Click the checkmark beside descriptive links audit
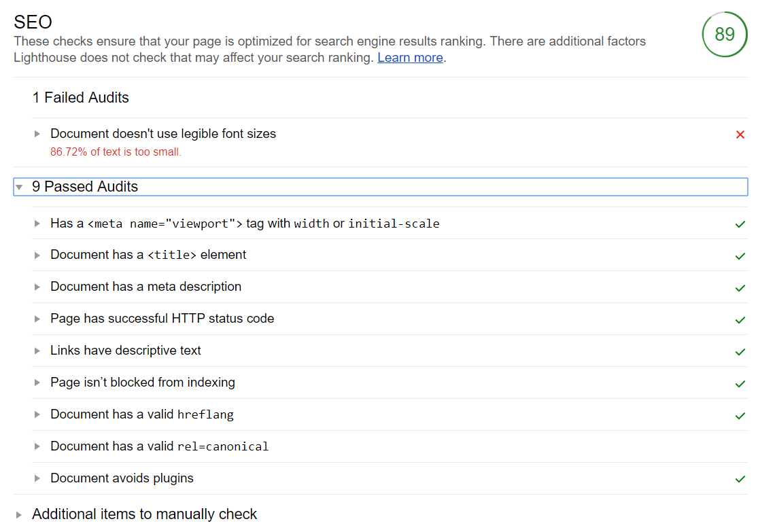 coord(740,352)
